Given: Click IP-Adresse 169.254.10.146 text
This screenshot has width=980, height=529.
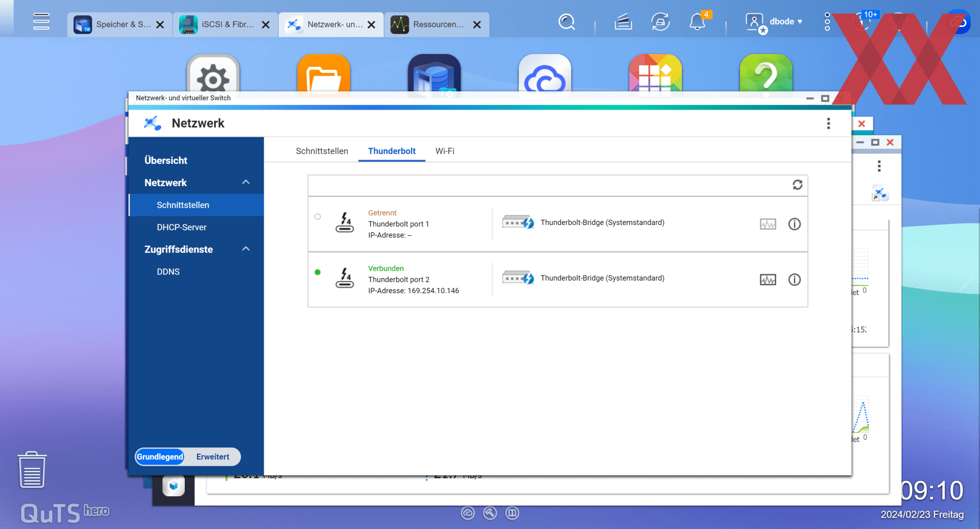Looking at the screenshot, I should pos(413,291).
